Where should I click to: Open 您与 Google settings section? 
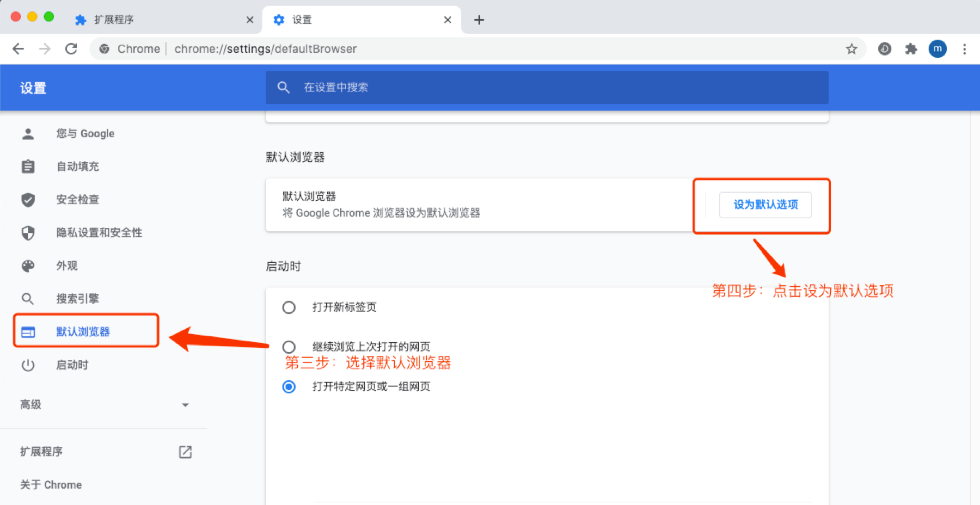click(x=85, y=134)
